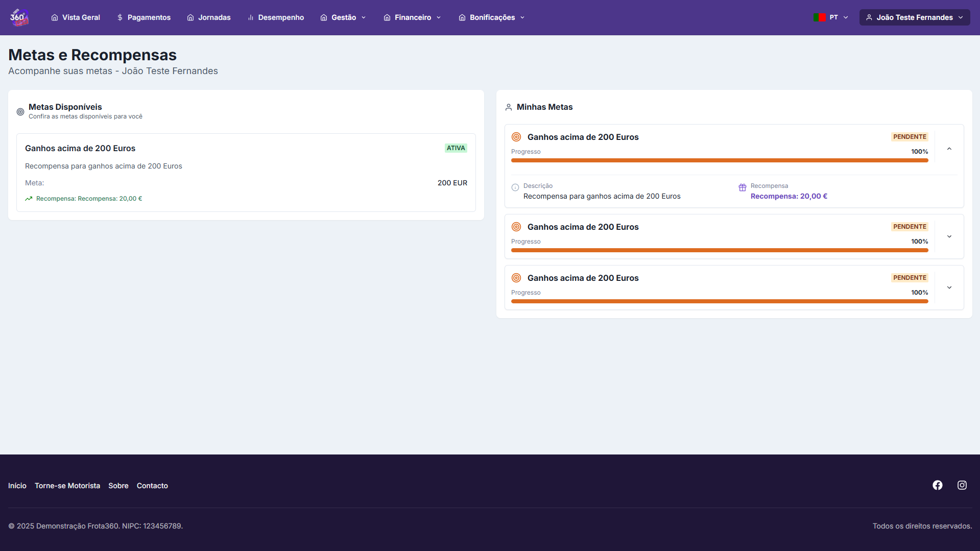Select the available goal card marked ATIVA

(x=246, y=173)
